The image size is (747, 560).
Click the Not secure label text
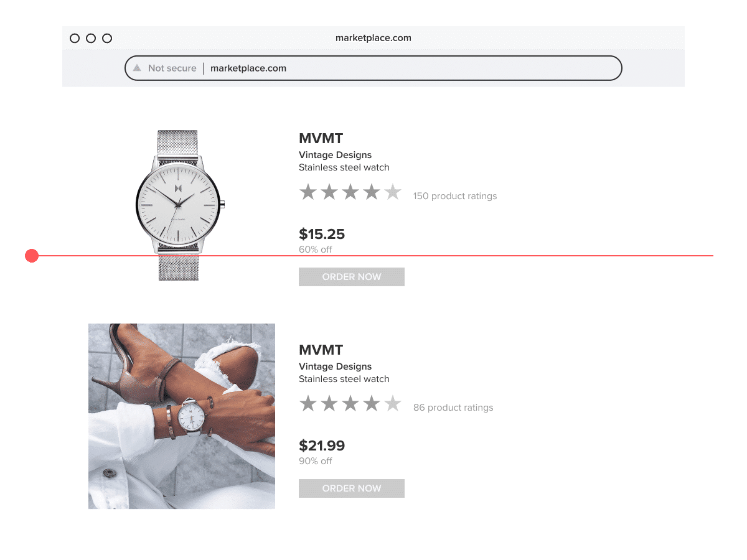click(x=172, y=68)
